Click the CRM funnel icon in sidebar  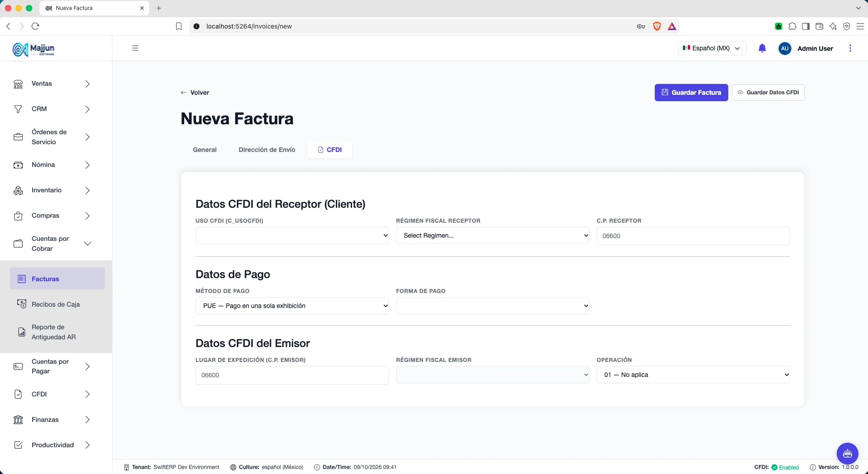pyautogui.click(x=18, y=109)
